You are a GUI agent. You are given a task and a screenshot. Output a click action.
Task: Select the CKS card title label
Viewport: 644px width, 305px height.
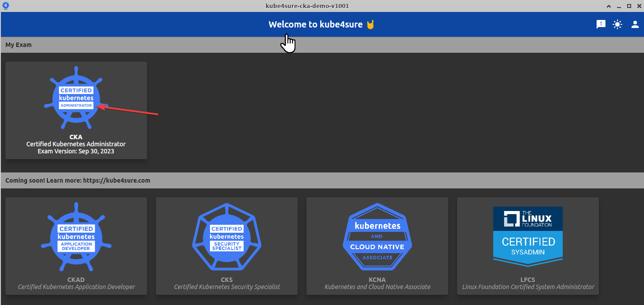coord(227,280)
